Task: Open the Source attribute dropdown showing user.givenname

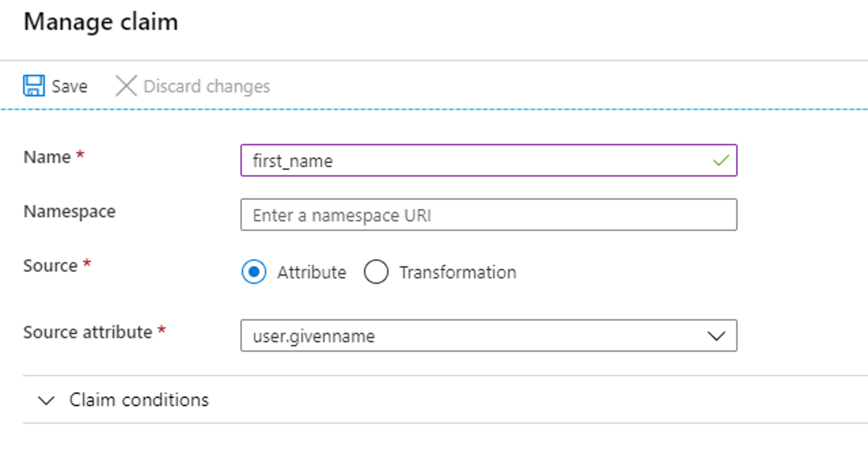Action: point(489,336)
